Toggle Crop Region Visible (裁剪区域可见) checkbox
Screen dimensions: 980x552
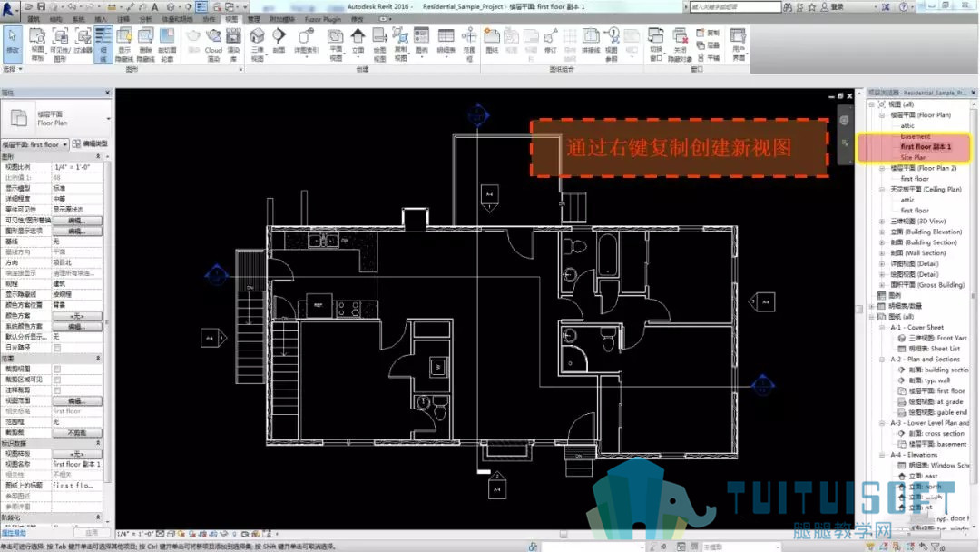(57, 379)
